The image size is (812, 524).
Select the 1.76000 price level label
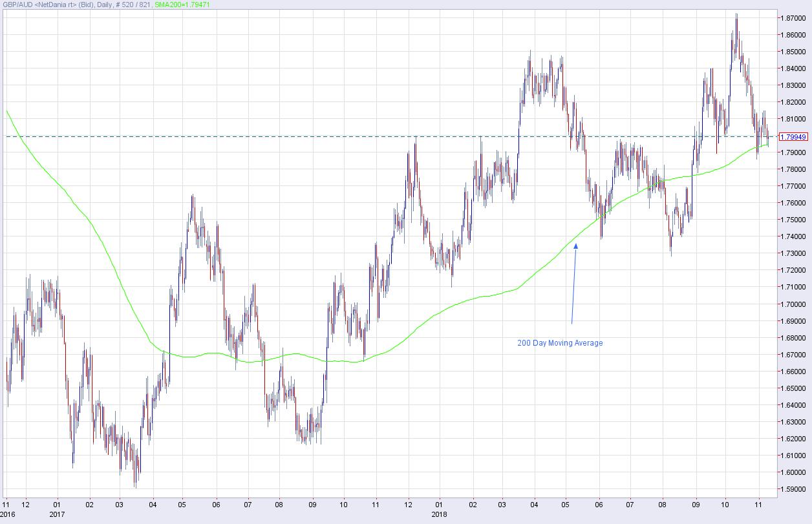pos(793,203)
